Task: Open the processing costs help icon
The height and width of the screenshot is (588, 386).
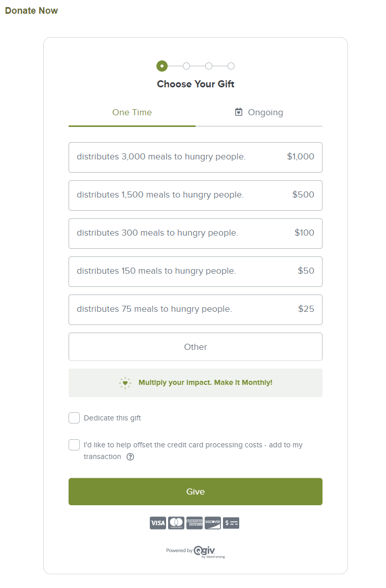Action: [x=131, y=456]
